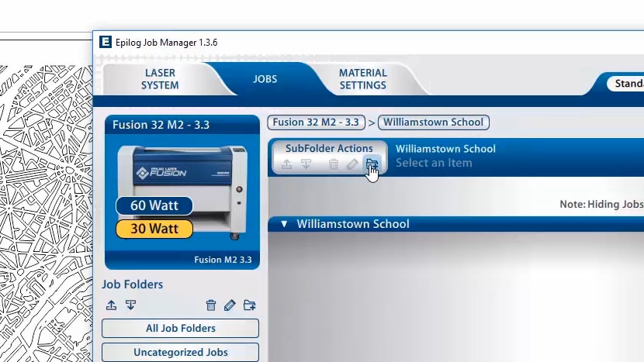Switch to the Laser System tab
Screen dimensions: 644x362
159,79
